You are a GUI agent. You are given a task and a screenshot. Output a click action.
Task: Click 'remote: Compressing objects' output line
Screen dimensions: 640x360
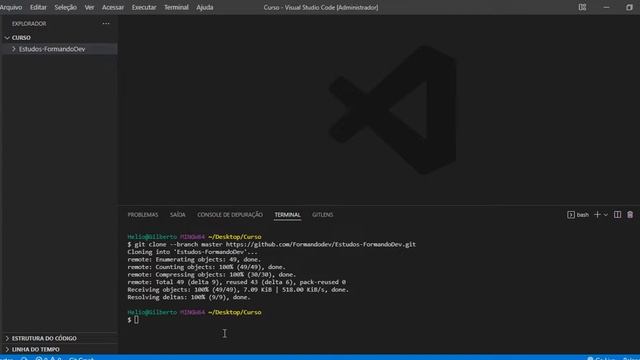pos(211,274)
